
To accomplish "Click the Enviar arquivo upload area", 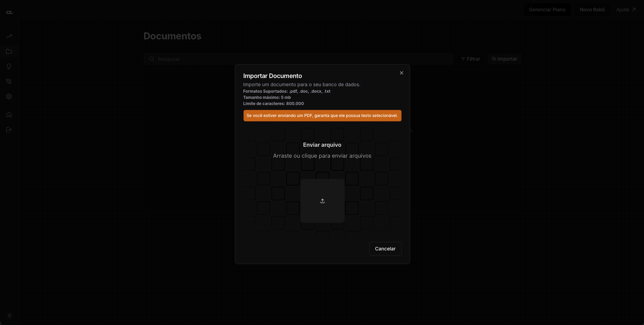I will pos(322,151).
